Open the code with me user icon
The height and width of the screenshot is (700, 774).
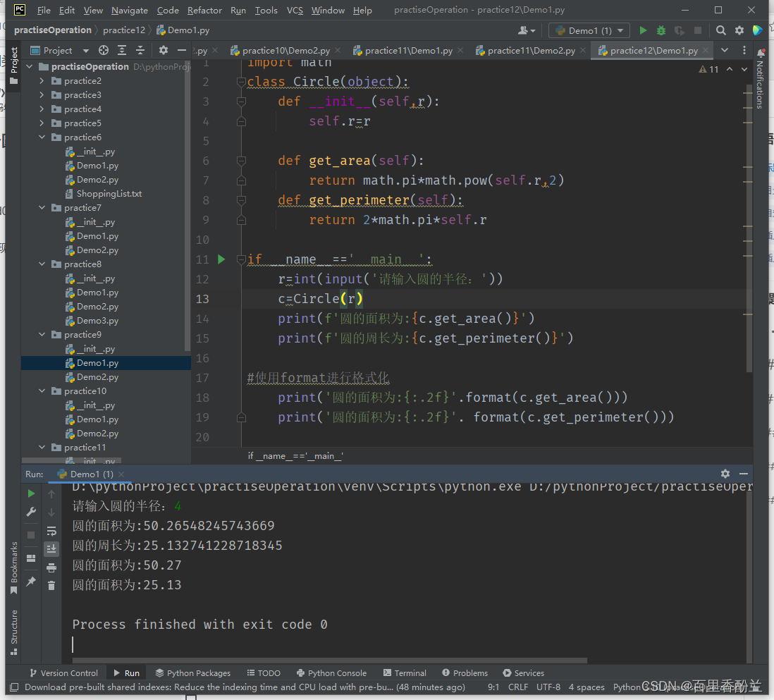[526, 30]
